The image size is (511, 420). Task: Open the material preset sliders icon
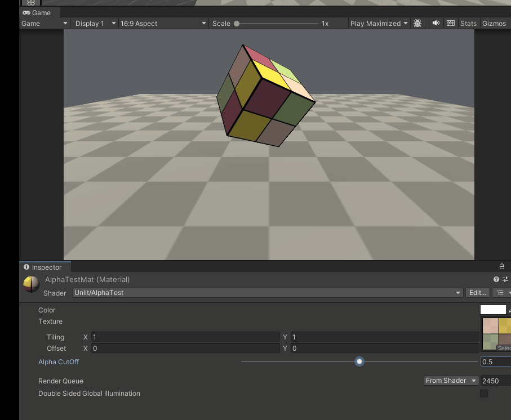click(505, 279)
